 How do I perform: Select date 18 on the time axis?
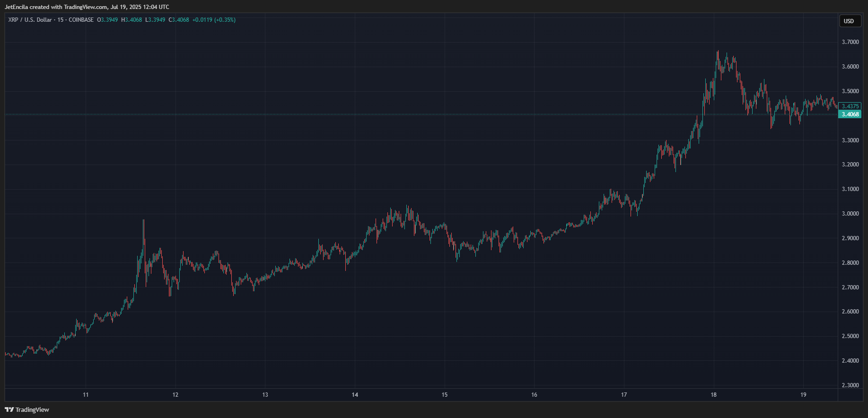(x=713, y=395)
